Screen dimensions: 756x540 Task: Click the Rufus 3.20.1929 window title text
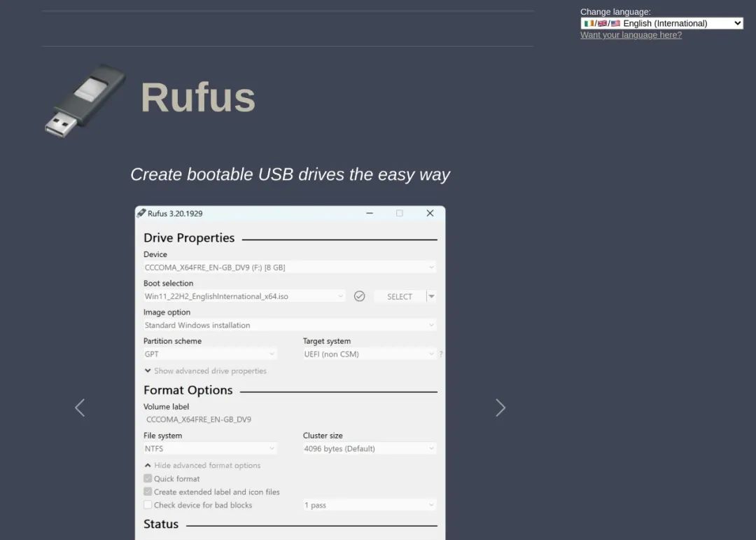pos(175,214)
